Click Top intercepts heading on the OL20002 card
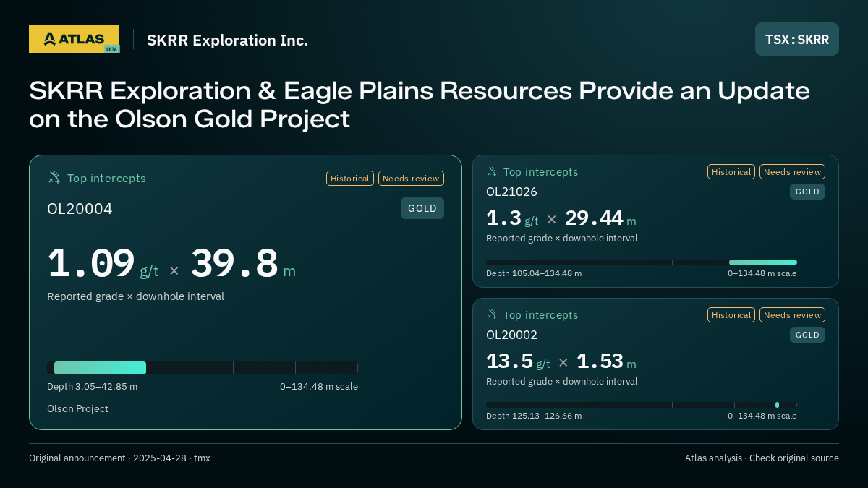 (x=540, y=315)
